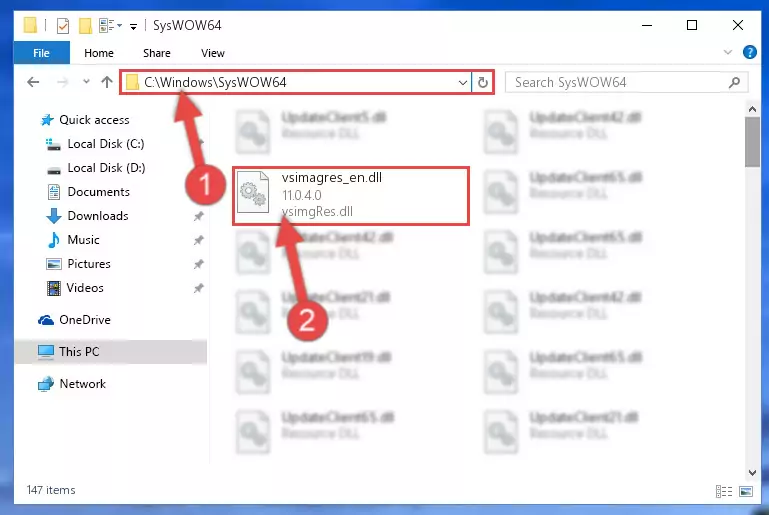Viewport: 769px width, 515px height.
Task: Open the View ribbon tab
Action: 213,53
